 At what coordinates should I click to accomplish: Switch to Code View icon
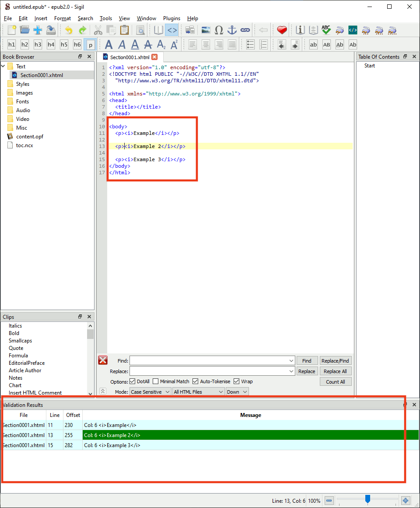click(172, 30)
